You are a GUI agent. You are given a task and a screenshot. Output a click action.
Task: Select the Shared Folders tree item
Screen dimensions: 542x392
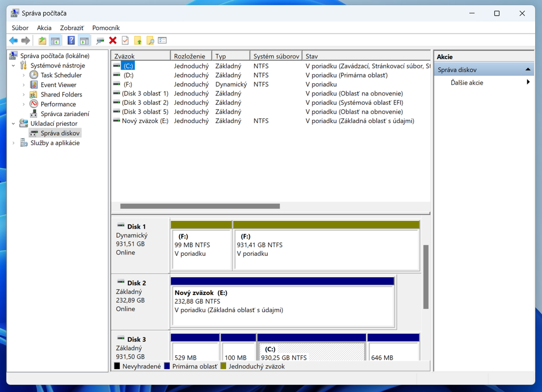[61, 95]
